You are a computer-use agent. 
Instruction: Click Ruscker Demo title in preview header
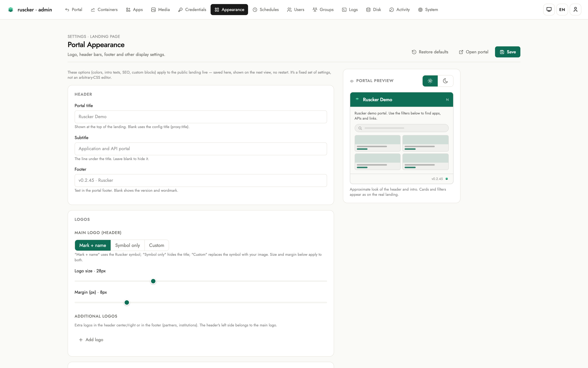pos(377,100)
